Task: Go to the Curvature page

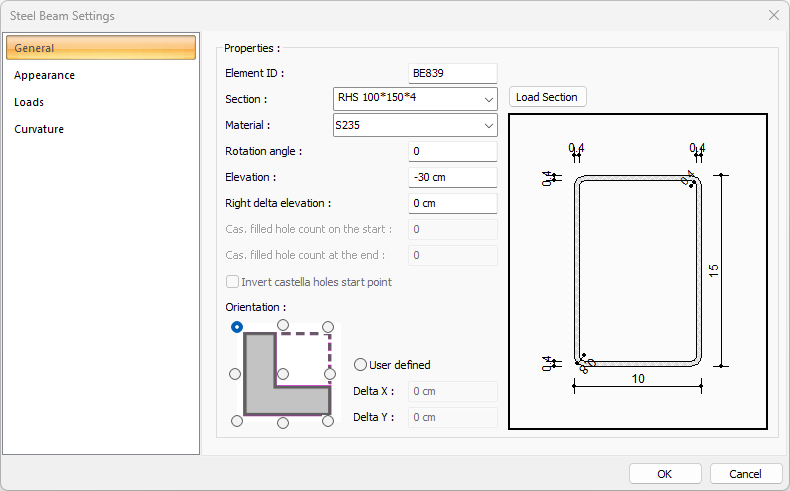Action: tap(39, 129)
